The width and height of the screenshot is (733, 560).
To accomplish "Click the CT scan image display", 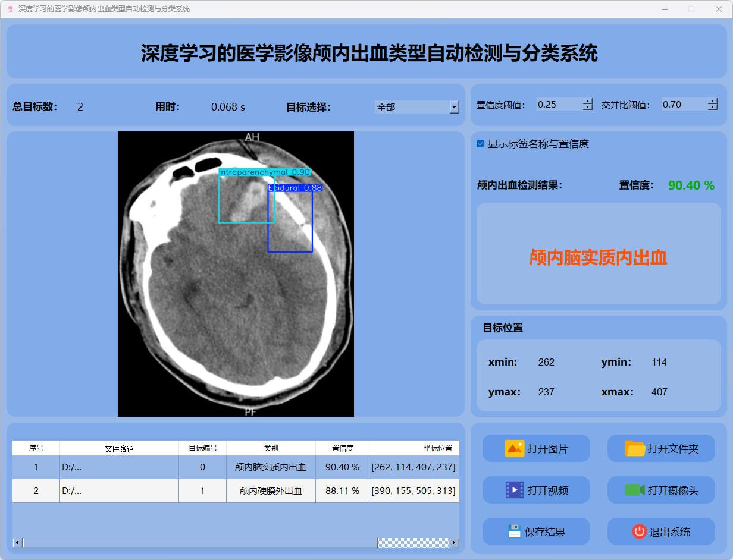I will [236, 274].
